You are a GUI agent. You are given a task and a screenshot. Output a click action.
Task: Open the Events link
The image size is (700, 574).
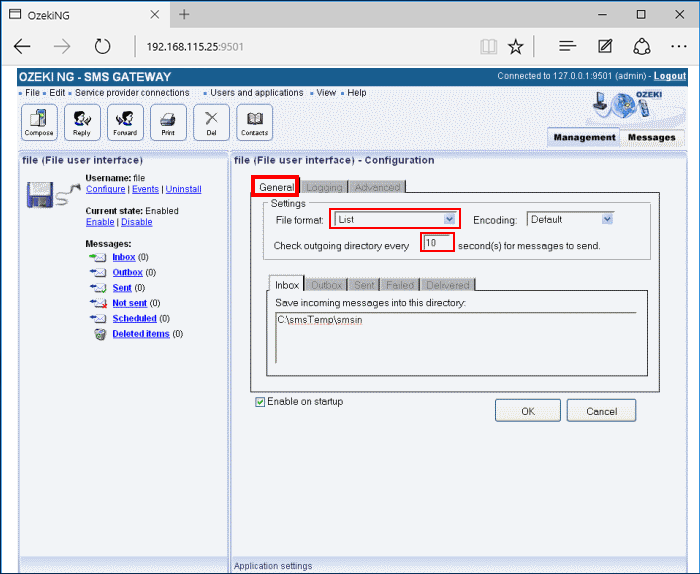(146, 189)
